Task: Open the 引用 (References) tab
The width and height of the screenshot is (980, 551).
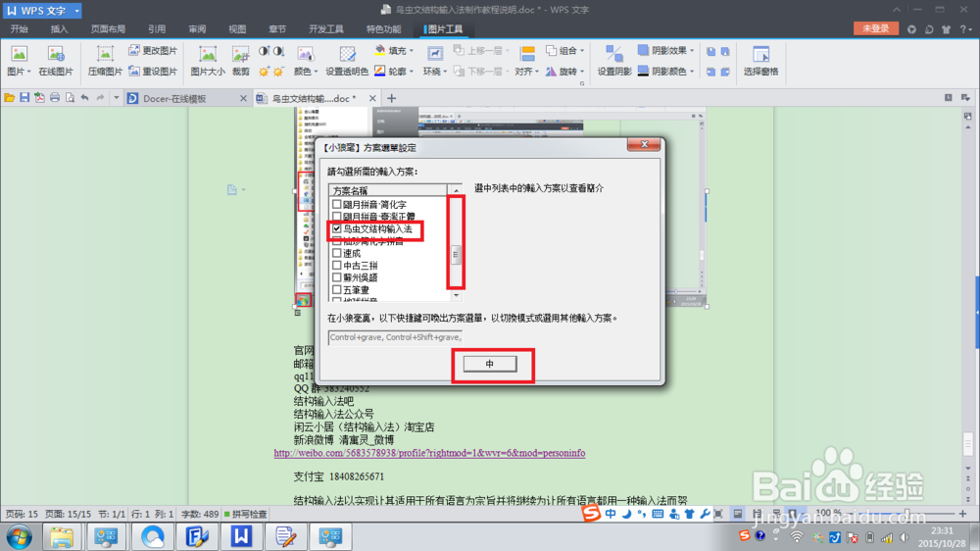Action: click(x=157, y=29)
